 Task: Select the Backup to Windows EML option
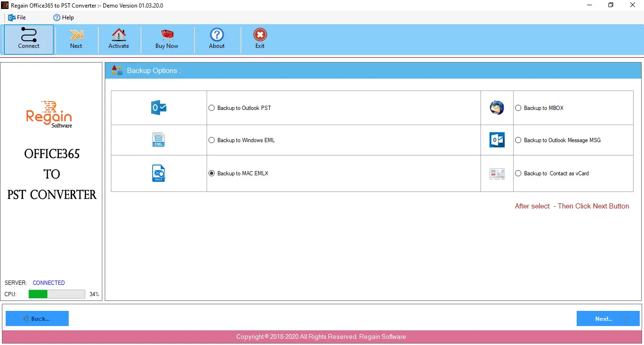pyautogui.click(x=242, y=140)
